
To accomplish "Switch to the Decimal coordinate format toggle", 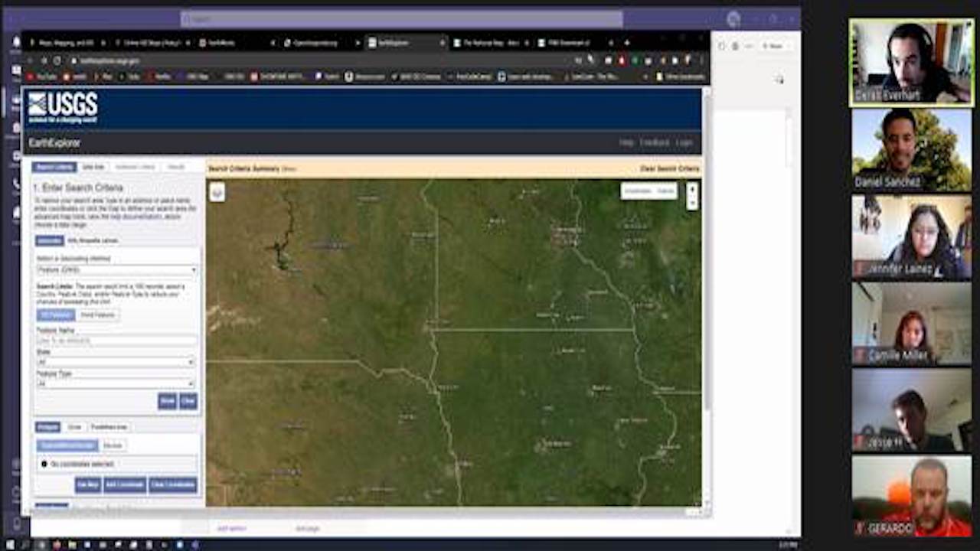I will click(113, 445).
